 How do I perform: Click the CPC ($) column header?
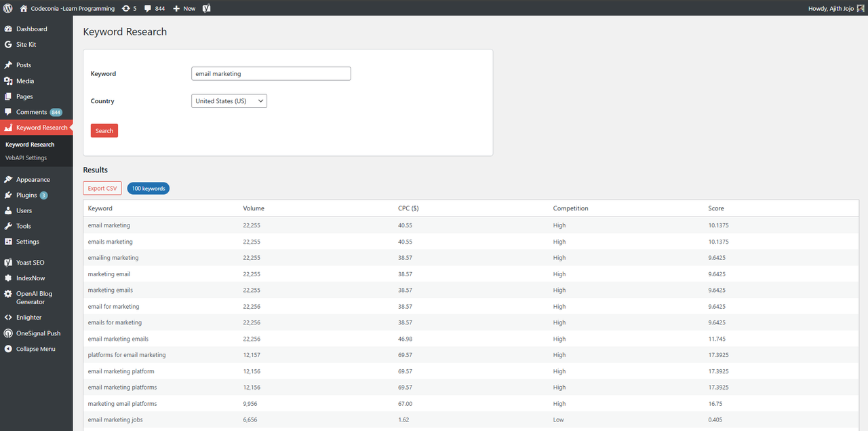click(408, 208)
